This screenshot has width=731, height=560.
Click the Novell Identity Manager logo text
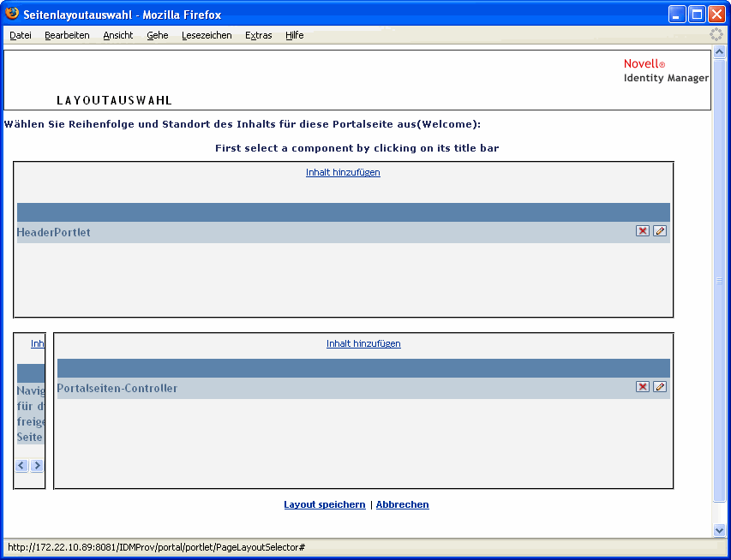tap(666, 71)
